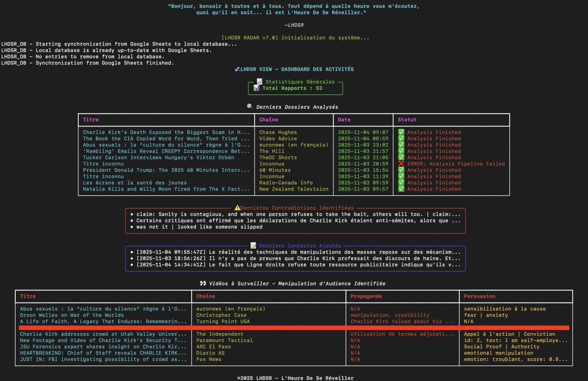
Task: Click the context entry dated 2025-11-03 18:56:26Z
Action: click(x=298, y=258)
